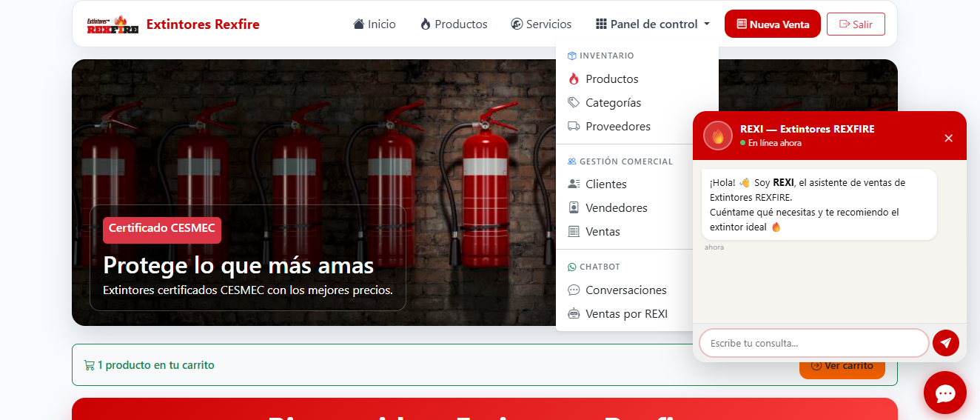Open Proveedores menu entry
The image size is (980, 420).
[637, 126]
